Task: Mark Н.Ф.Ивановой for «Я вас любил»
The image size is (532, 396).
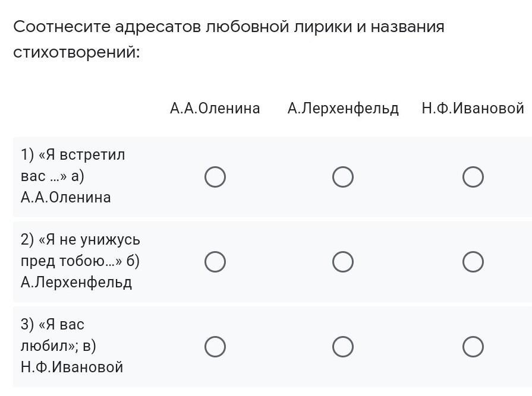Action: (473, 347)
